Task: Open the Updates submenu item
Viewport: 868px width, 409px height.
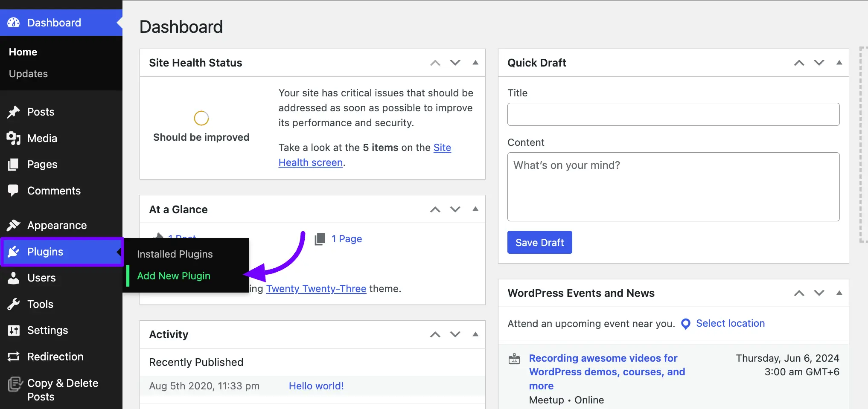Action: click(x=28, y=74)
